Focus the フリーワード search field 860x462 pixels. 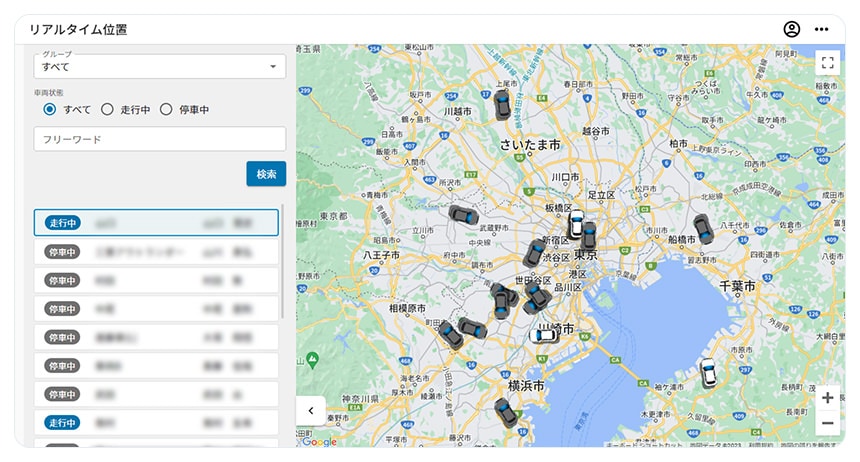coord(160,139)
